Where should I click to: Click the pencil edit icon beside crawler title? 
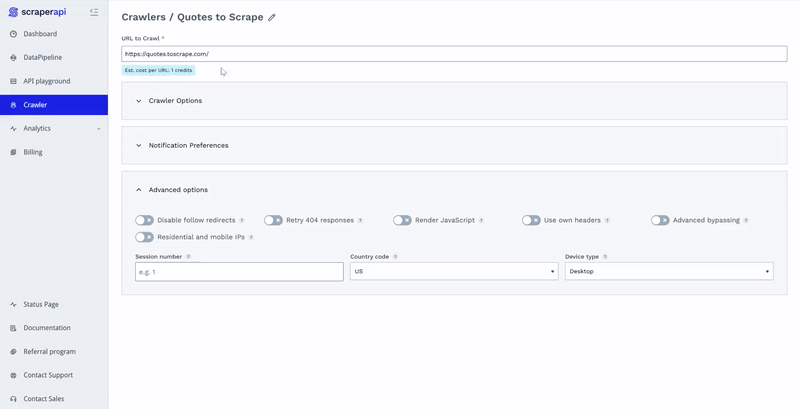click(x=272, y=17)
